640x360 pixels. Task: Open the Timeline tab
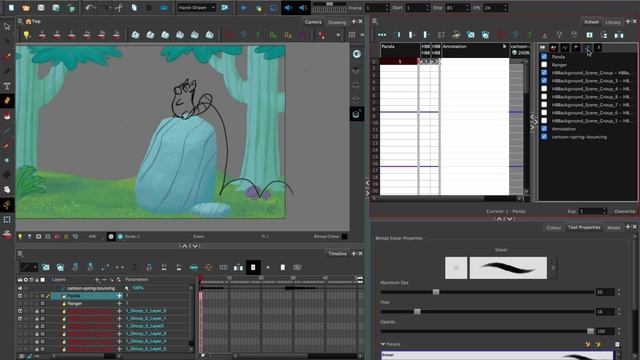click(337, 254)
